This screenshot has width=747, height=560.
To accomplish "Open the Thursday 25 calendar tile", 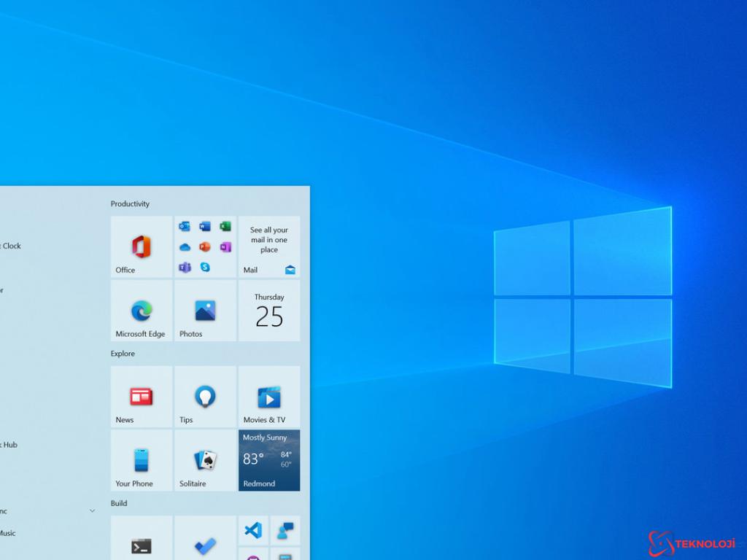I will point(268,311).
